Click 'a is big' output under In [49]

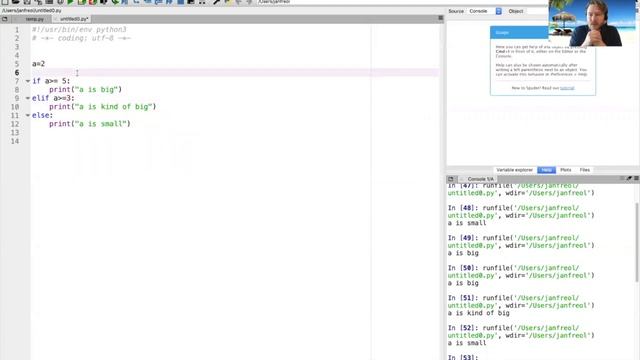(x=463, y=253)
